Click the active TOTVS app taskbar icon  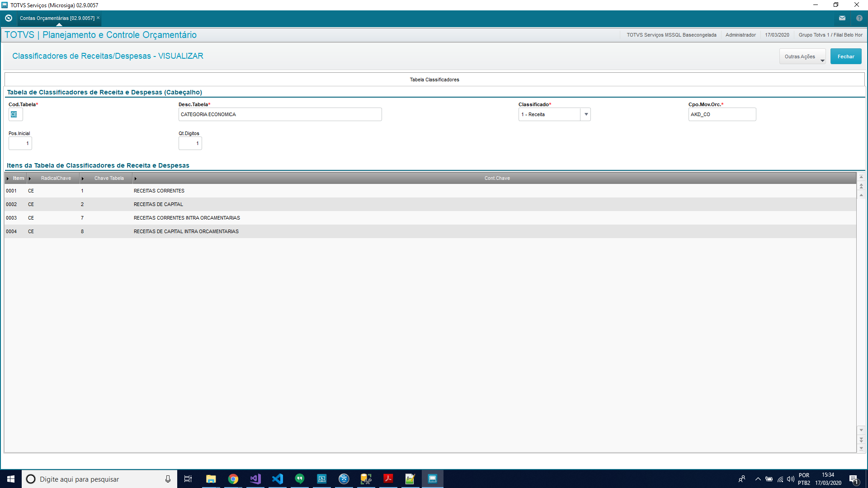click(432, 479)
